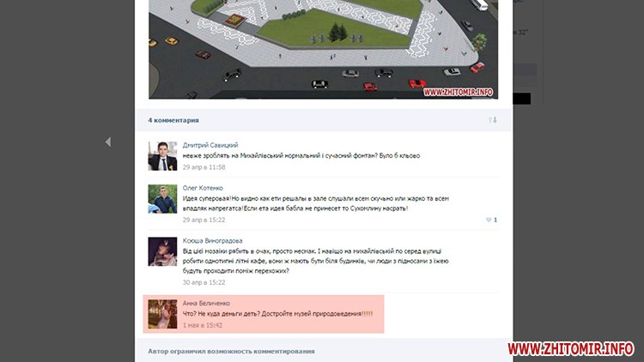Screen dimensions: 644x362
Task: Select the highlighted Анна Беличенко comment
Action: [264, 314]
